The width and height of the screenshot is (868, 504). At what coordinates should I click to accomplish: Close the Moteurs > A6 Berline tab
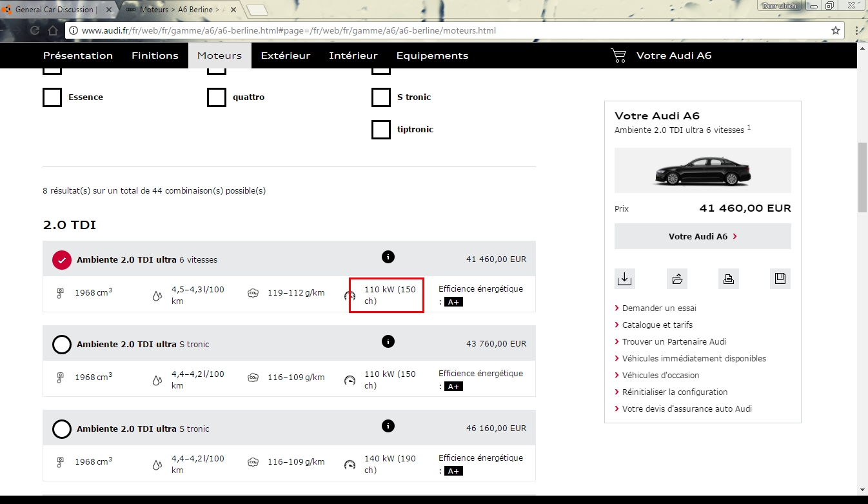pos(232,10)
